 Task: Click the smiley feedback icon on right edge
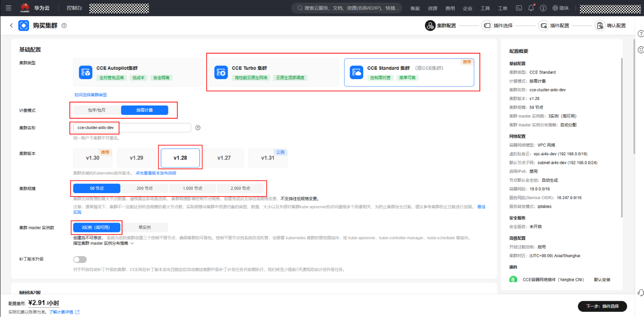tap(641, 50)
